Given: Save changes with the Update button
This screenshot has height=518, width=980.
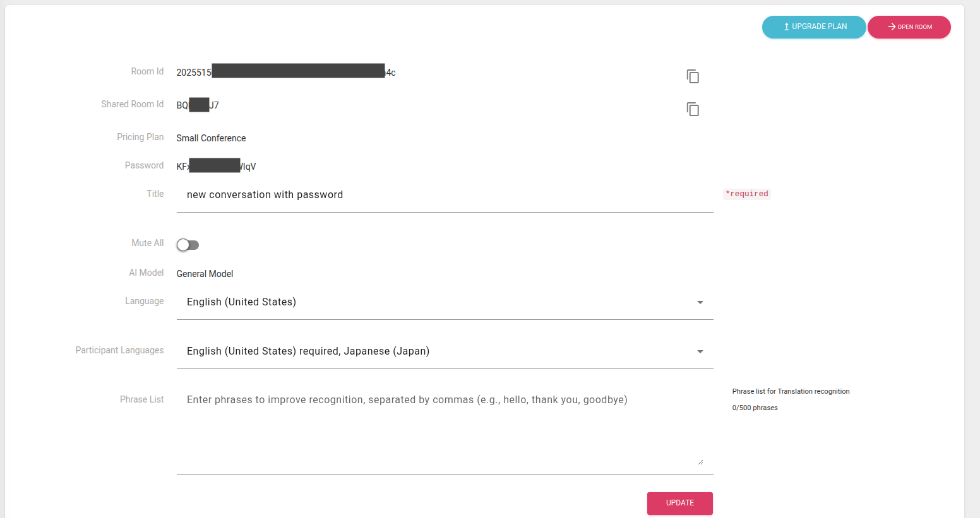Looking at the screenshot, I should pyautogui.click(x=679, y=503).
